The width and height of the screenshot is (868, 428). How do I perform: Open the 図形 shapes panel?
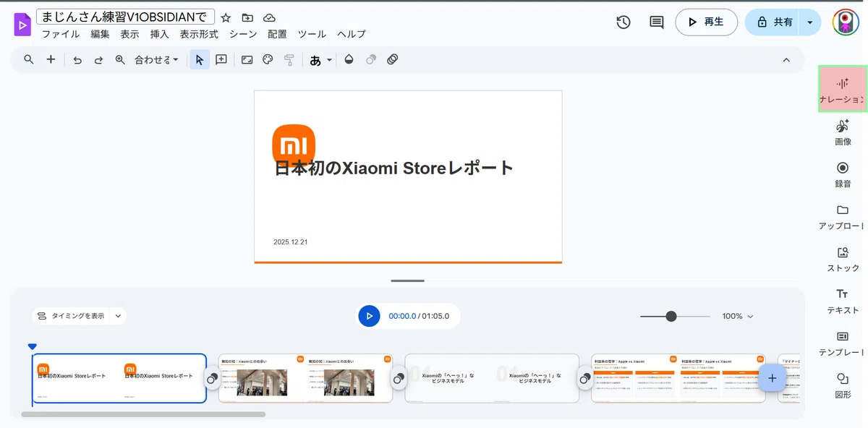pyautogui.click(x=843, y=385)
